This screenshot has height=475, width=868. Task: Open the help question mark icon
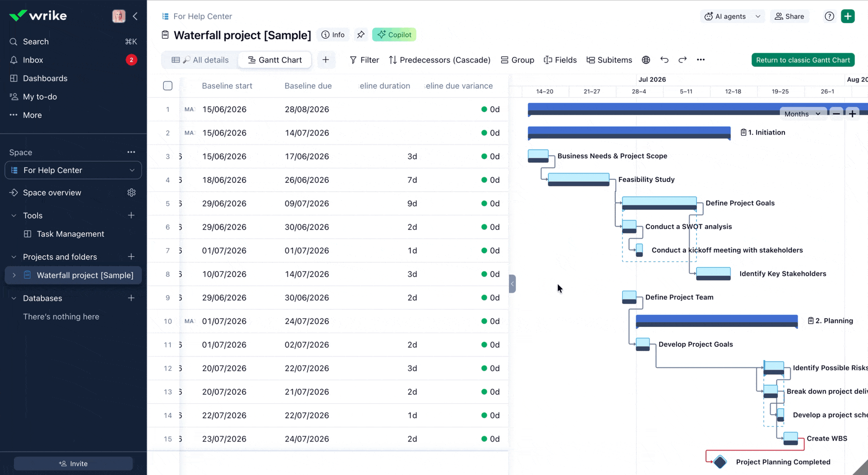(x=829, y=16)
